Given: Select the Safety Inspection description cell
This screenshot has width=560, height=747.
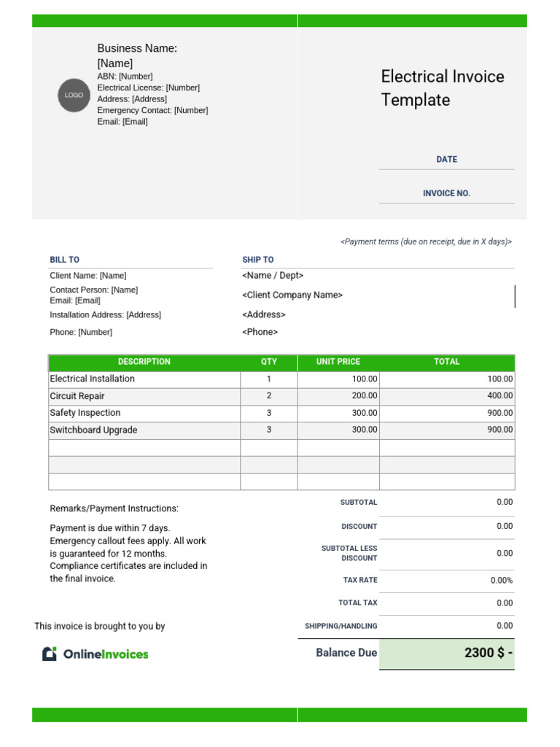Looking at the screenshot, I should (x=144, y=413).
